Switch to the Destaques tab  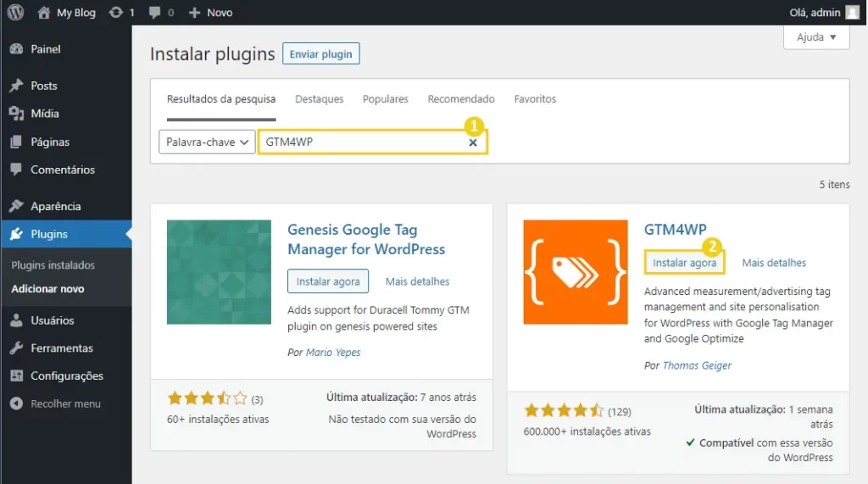[320, 99]
